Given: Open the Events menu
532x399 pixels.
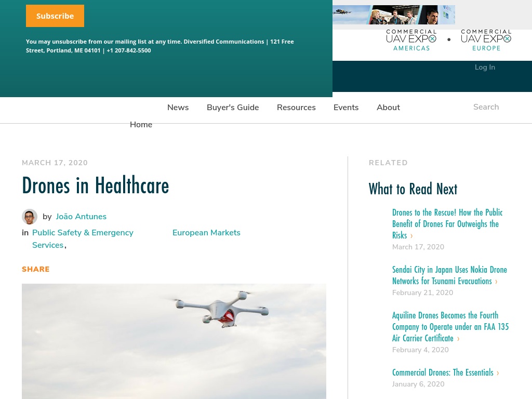Looking at the screenshot, I should pyautogui.click(x=346, y=107).
